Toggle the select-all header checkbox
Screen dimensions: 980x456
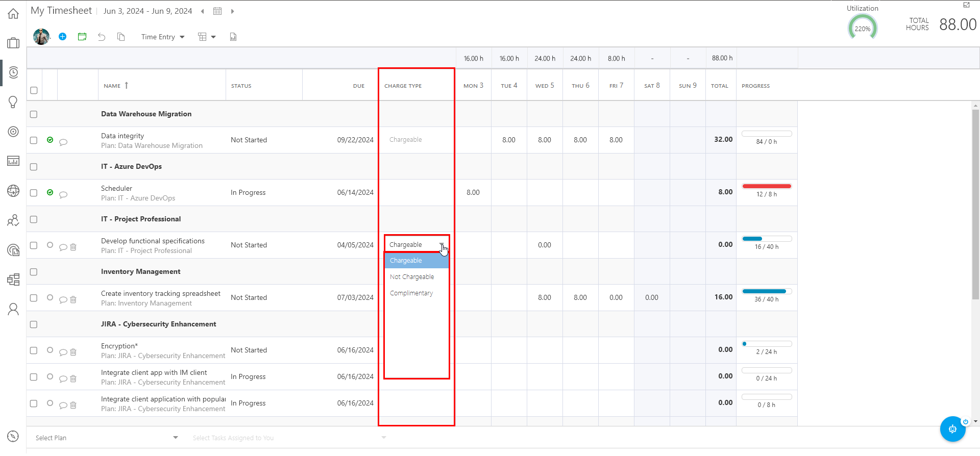(34, 90)
